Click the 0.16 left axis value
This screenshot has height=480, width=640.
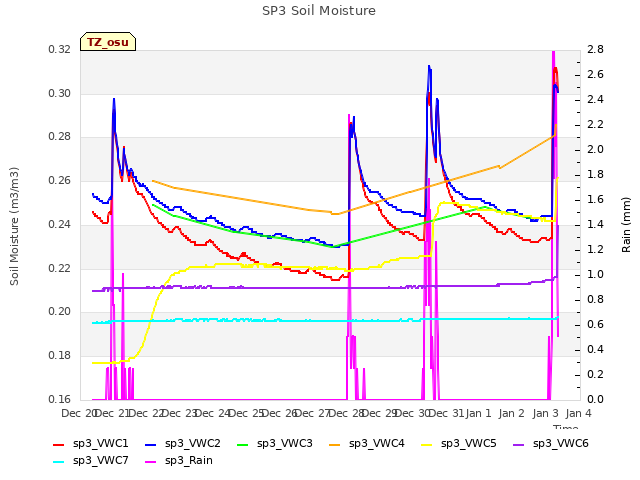click(x=60, y=399)
